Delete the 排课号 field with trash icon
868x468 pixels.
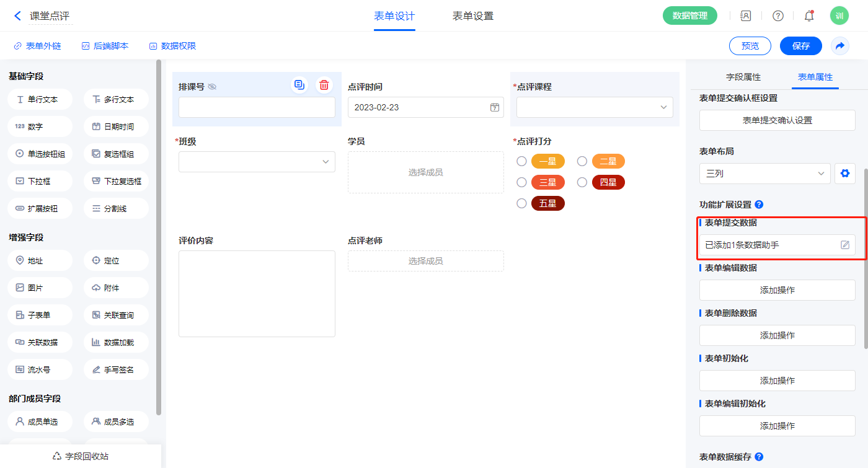click(x=324, y=85)
